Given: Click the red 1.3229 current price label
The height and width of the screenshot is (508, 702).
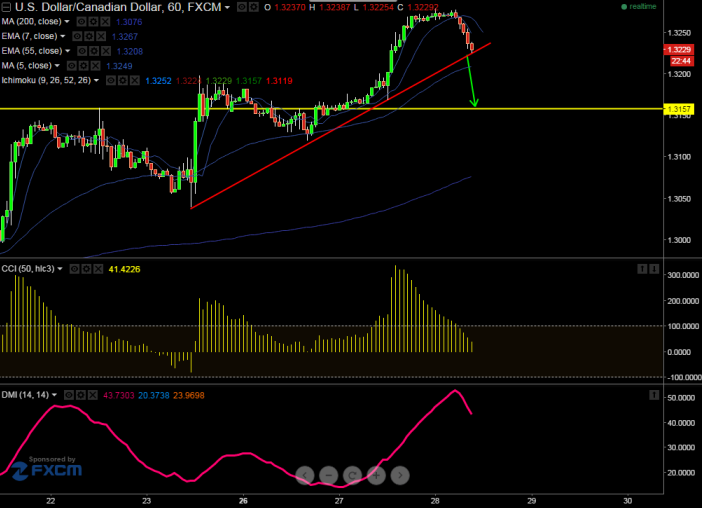Looking at the screenshot, I should [678, 50].
